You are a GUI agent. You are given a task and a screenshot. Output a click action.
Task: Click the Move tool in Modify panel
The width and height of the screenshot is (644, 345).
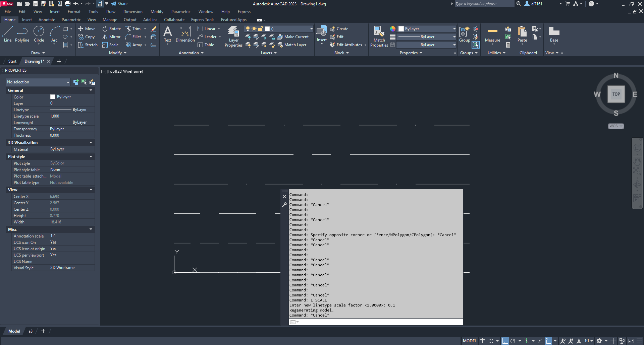pyautogui.click(x=87, y=29)
